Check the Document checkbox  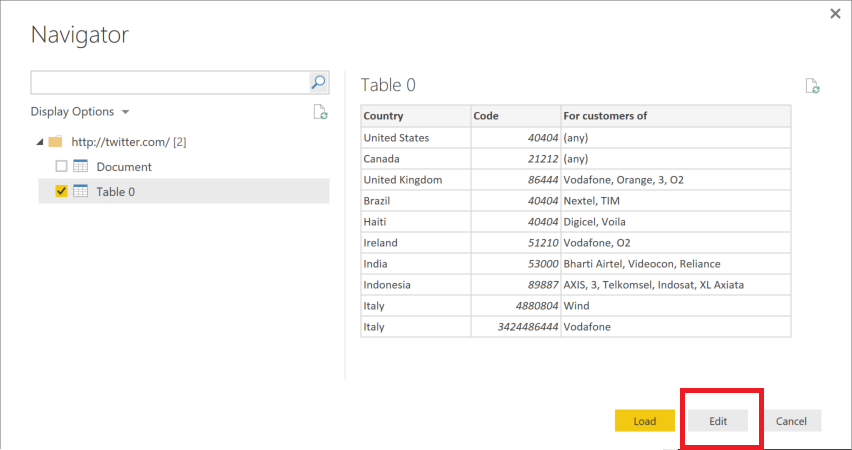[61, 167]
